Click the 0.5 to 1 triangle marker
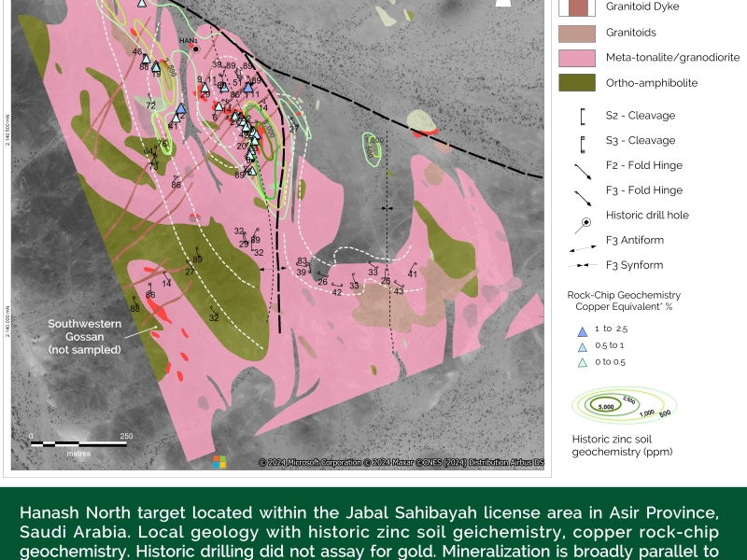This screenshot has height=560, width=747. 582,346
